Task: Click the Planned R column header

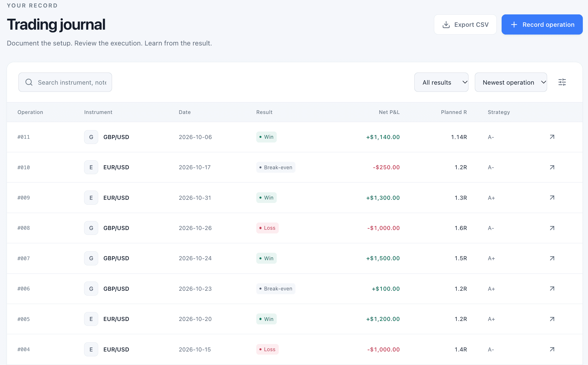Action: (x=454, y=112)
